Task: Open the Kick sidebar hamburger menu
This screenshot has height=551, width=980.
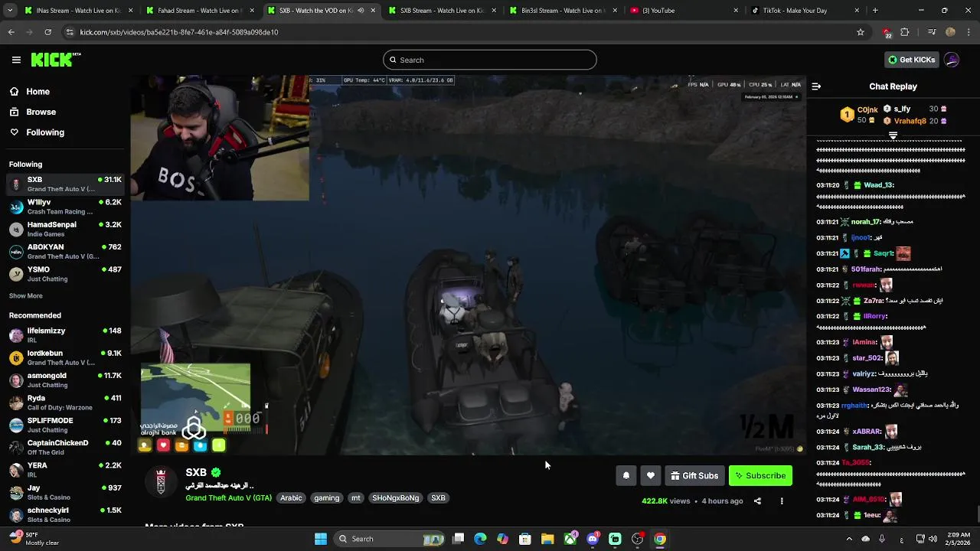Action: pos(16,60)
